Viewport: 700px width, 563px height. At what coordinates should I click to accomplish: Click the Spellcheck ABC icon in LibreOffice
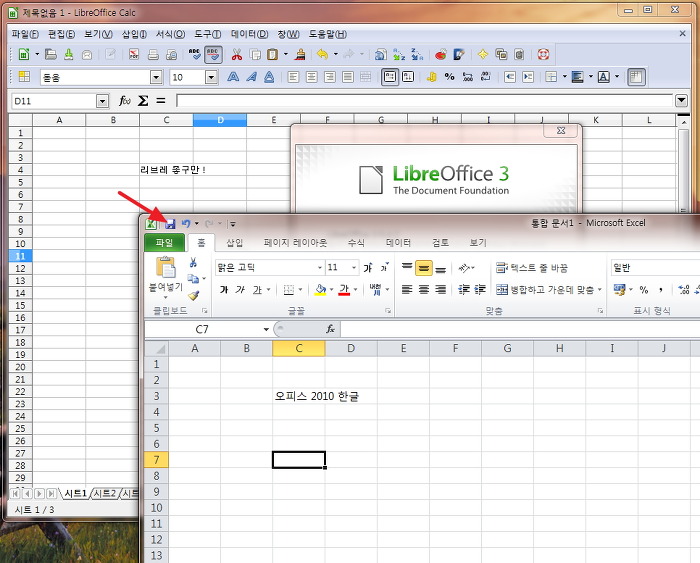[x=195, y=54]
